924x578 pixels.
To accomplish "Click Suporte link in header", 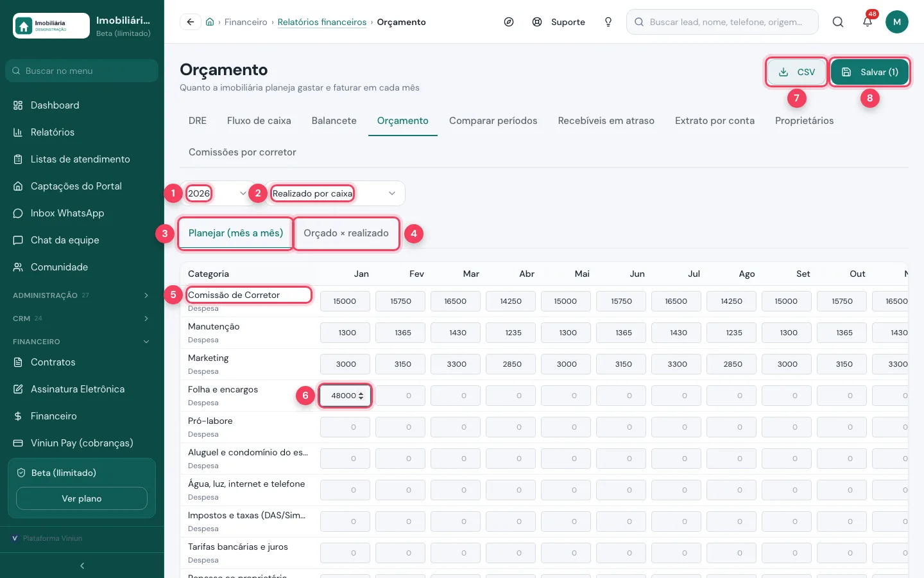I will 568,22.
